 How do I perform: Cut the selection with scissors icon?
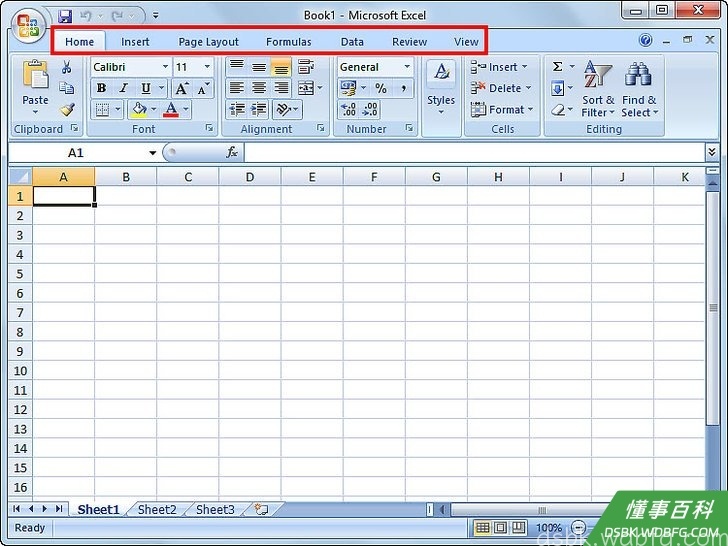(66, 67)
